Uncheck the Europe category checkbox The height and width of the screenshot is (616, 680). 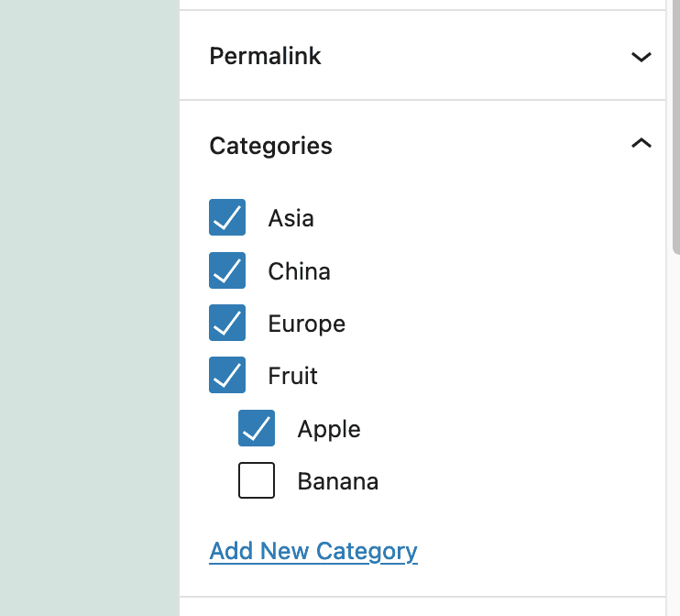(x=227, y=323)
